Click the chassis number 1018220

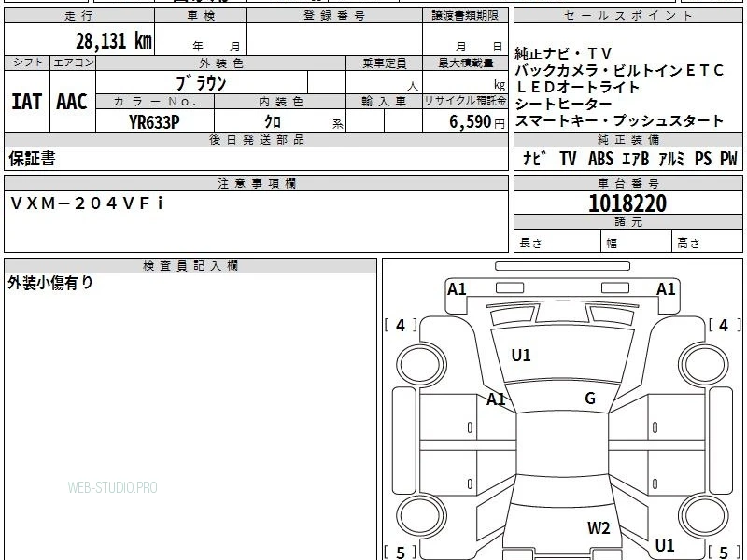point(627,203)
